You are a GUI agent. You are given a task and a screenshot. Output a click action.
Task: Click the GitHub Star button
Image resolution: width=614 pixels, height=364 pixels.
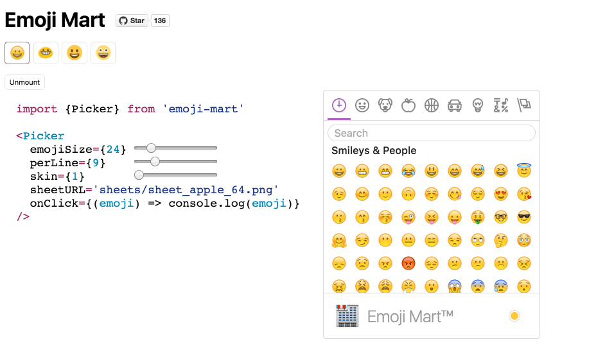click(x=132, y=21)
